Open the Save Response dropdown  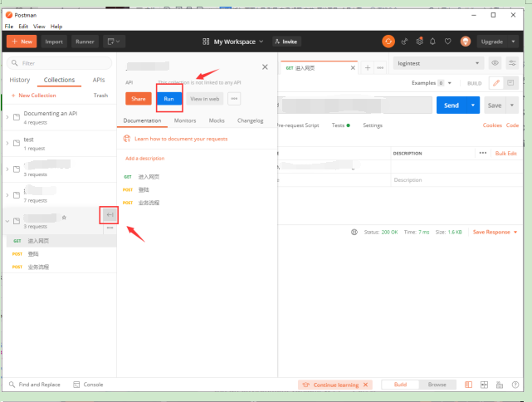click(495, 233)
